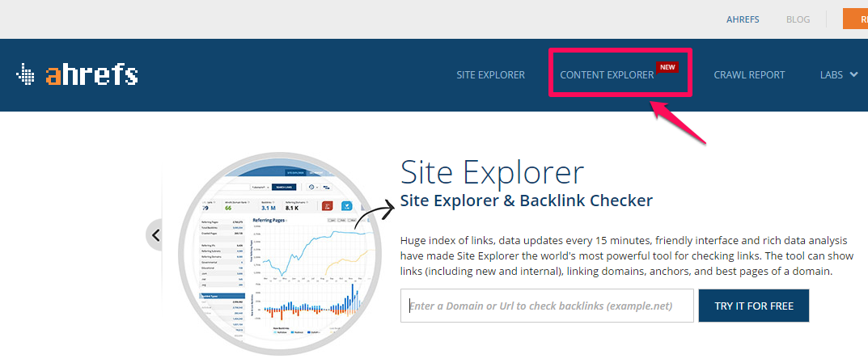Select the Site Explorer & Backlink Checker subtitle
Image resolution: width=868 pixels, height=363 pixels.
(527, 200)
